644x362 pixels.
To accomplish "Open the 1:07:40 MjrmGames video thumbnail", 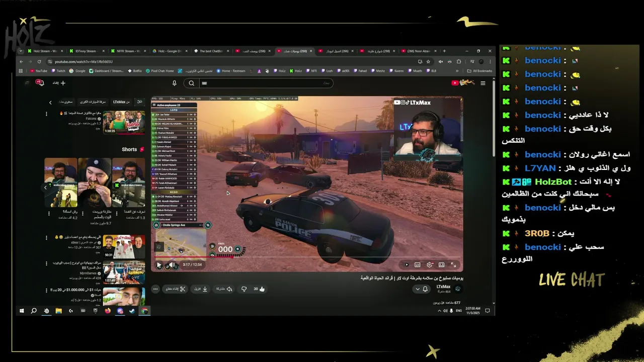I will coord(124,272).
